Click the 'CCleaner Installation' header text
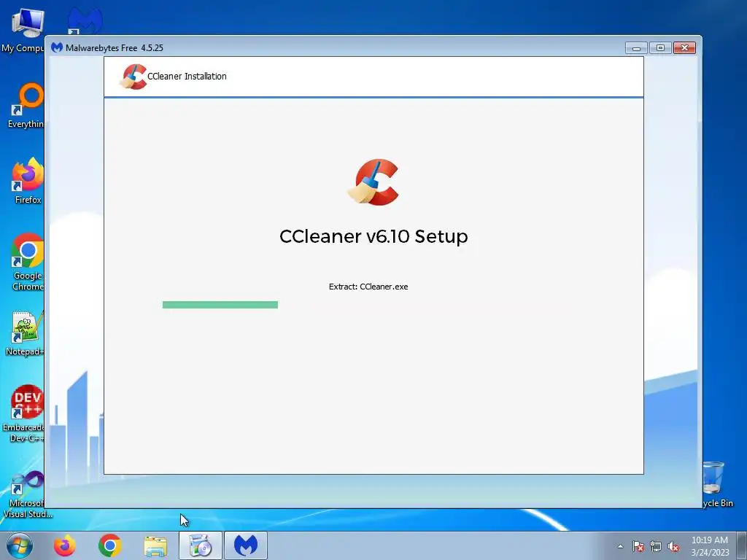Screen dimensions: 747x560 coord(187,76)
